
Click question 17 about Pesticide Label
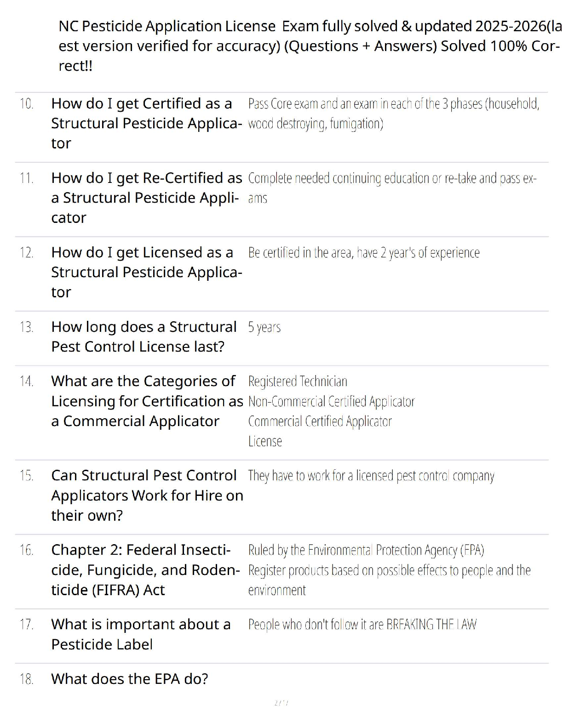pyautogui.click(x=140, y=634)
